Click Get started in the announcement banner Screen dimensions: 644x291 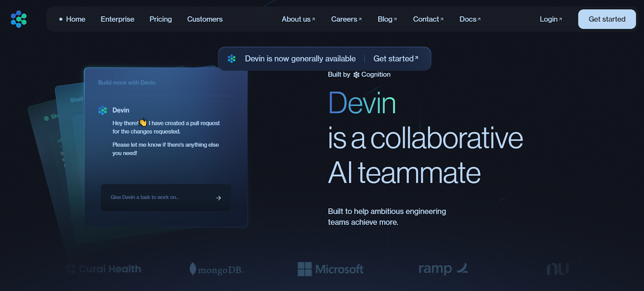[395, 59]
